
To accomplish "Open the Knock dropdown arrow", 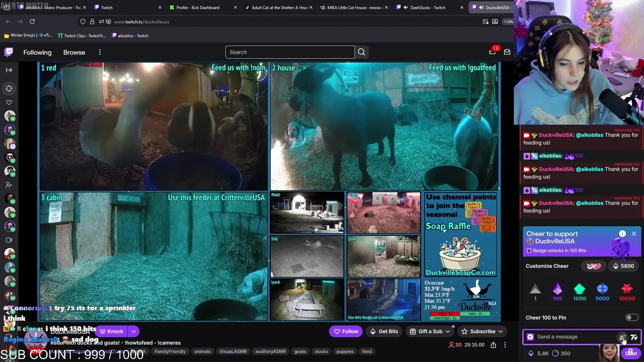I will click(134, 331).
